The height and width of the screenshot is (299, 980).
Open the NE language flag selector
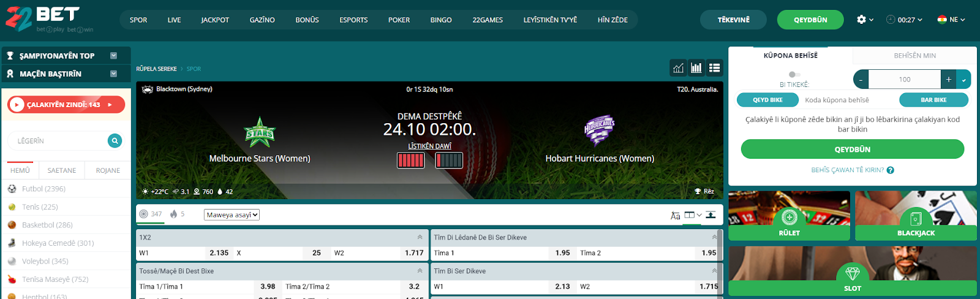click(x=951, y=20)
